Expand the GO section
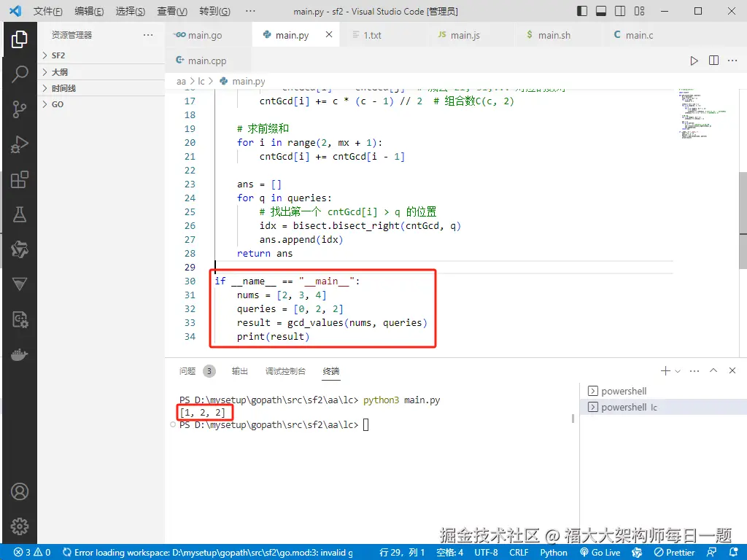This screenshot has height=560, width=747. tap(101, 104)
